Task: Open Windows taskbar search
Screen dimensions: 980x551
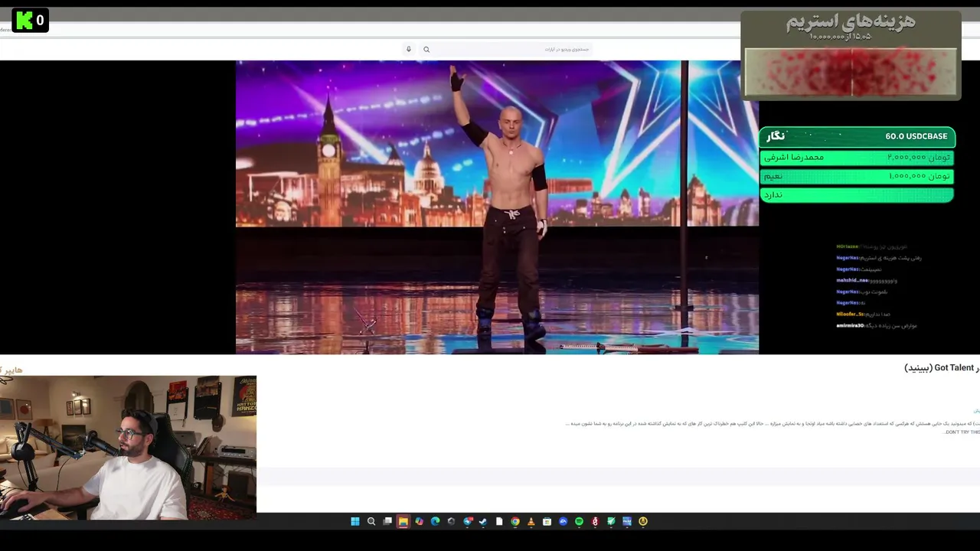Action: (371, 522)
